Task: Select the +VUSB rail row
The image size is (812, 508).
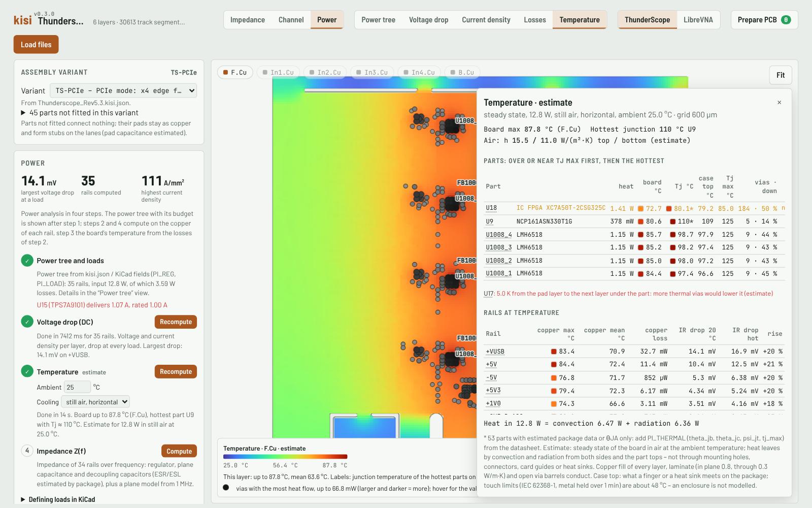Action: point(634,352)
